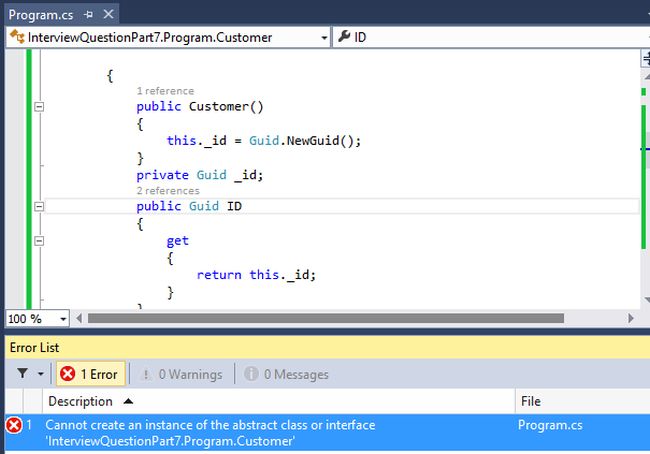Toggle the 0 Messages filter button
This screenshot has height=454, width=650.
[x=286, y=374]
